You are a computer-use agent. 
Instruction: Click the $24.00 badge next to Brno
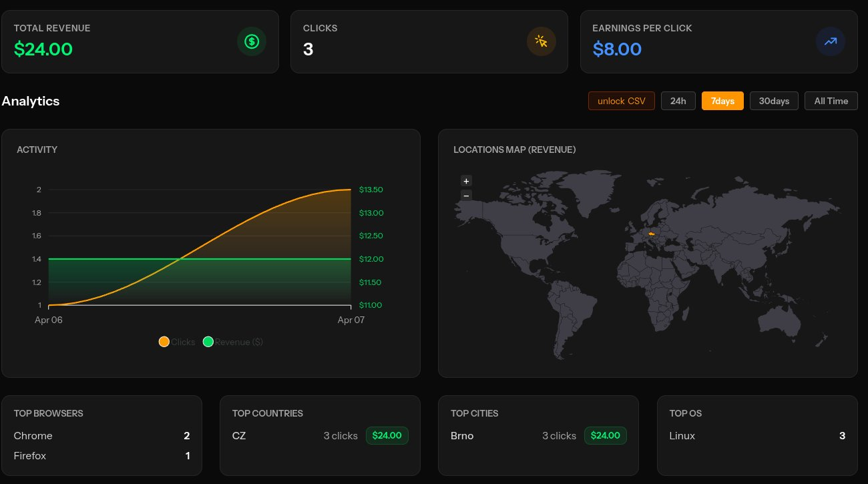605,435
